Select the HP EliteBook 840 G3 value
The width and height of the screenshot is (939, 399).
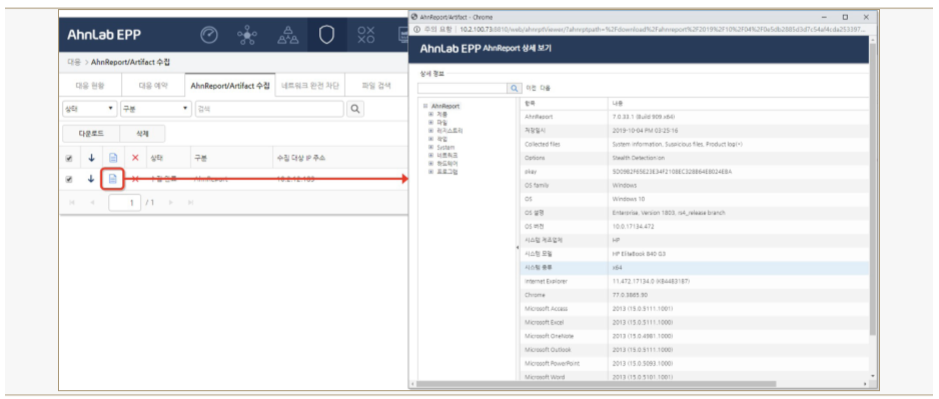click(x=639, y=253)
